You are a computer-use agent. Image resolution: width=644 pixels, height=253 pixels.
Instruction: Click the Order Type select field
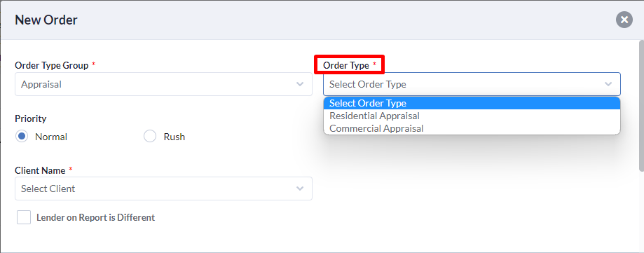[472, 84]
